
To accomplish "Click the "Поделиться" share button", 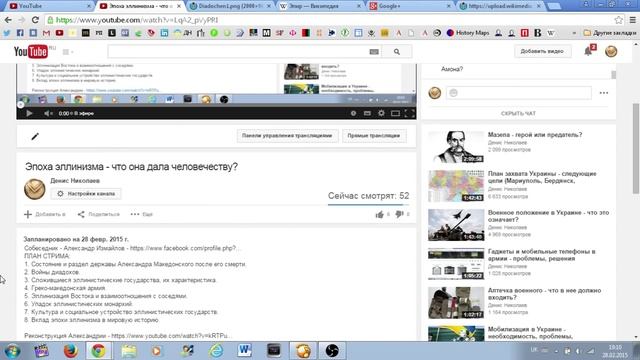I will 99,214.
